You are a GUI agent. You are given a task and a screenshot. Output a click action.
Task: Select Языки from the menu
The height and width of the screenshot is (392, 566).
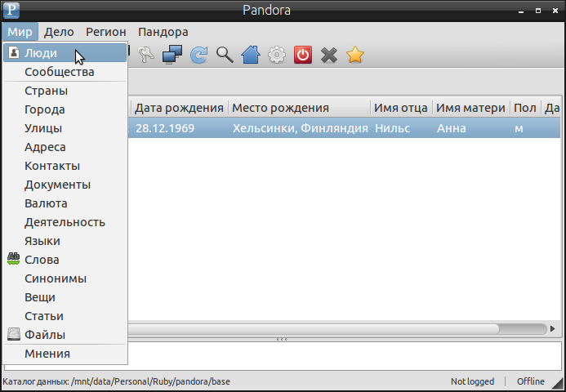coord(65,241)
